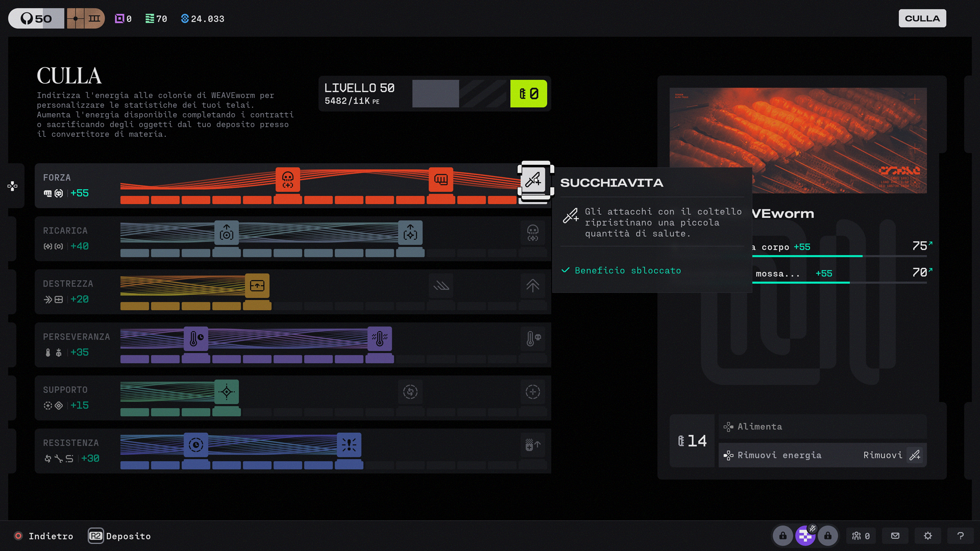Click the right padlock slot icon
Screen dimensions: 980x551
pyautogui.click(x=828, y=536)
